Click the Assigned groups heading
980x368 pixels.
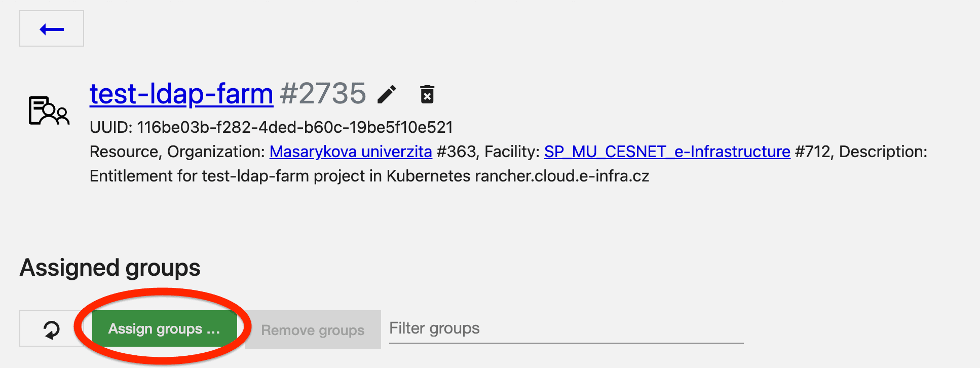[x=110, y=268]
